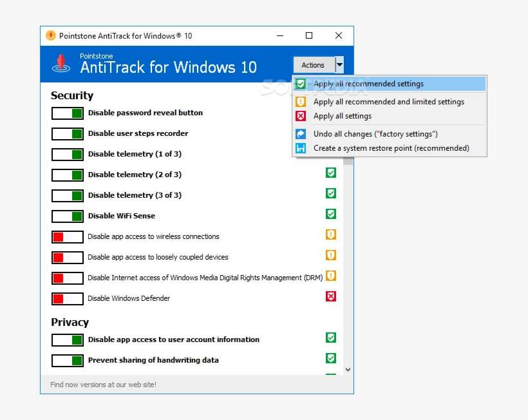Click the red X icon beside Disable Windows Defender
This screenshot has height=420, width=528.
pyautogui.click(x=331, y=296)
